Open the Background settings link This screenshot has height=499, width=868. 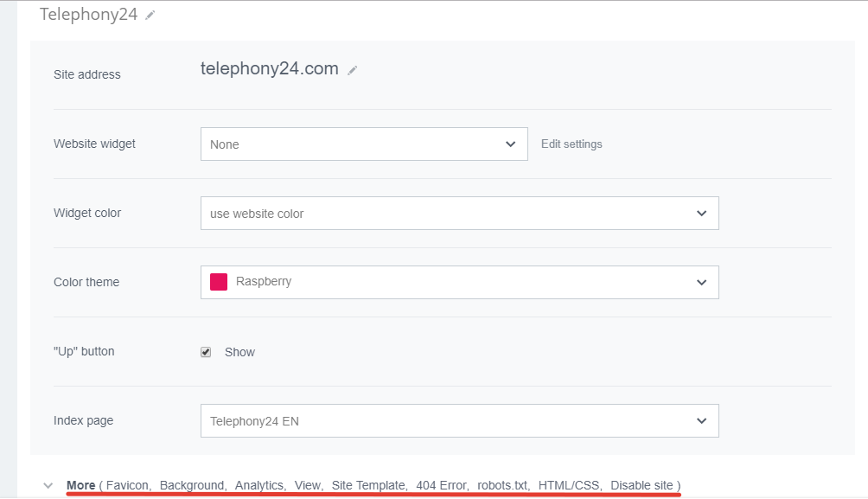click(x=192, y=485)
